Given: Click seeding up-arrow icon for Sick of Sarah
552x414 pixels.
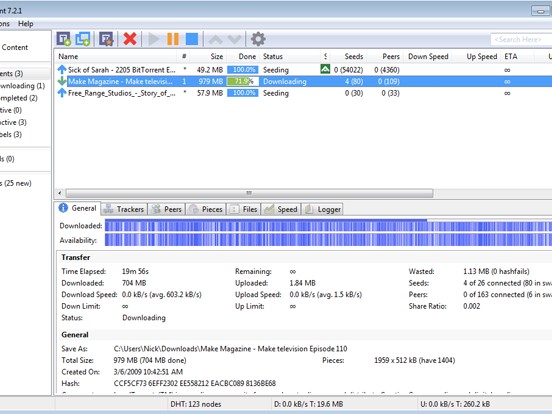Looking at the screenshot, I should 62,69.
